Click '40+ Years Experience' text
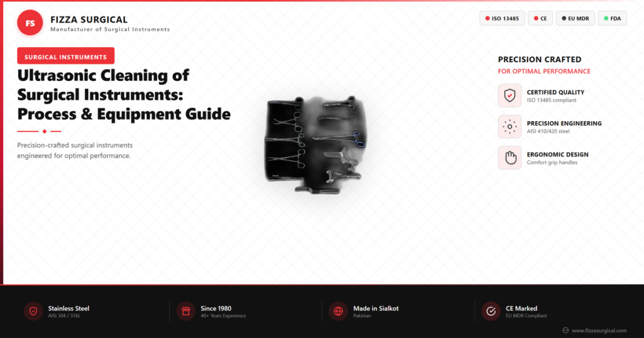 coord(223,316)
